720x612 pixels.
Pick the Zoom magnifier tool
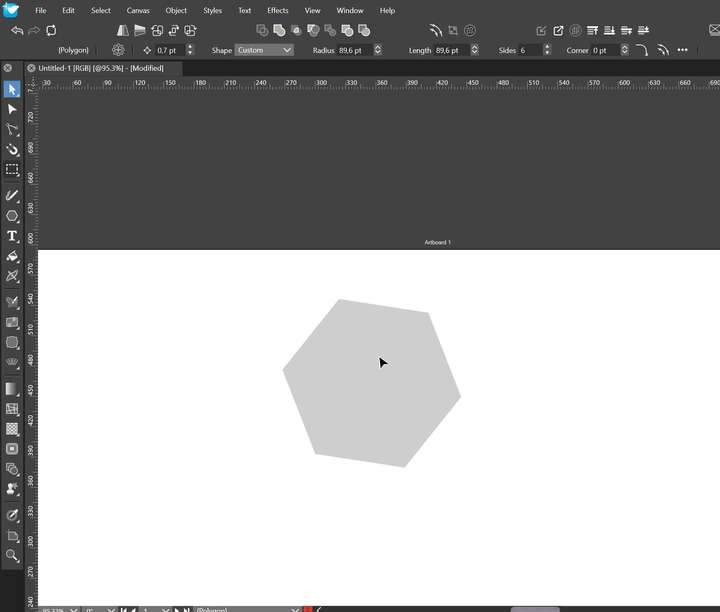pos(12,555)
